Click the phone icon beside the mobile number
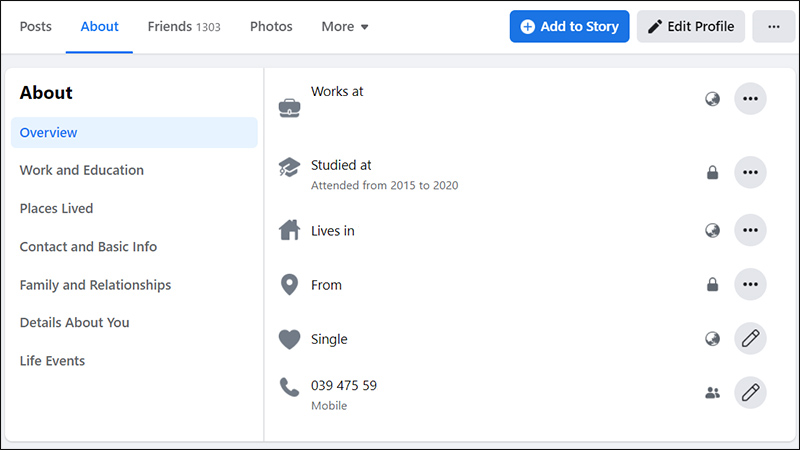Image resolution: width=800 pixels, height=450 pixels. (289, 387)
